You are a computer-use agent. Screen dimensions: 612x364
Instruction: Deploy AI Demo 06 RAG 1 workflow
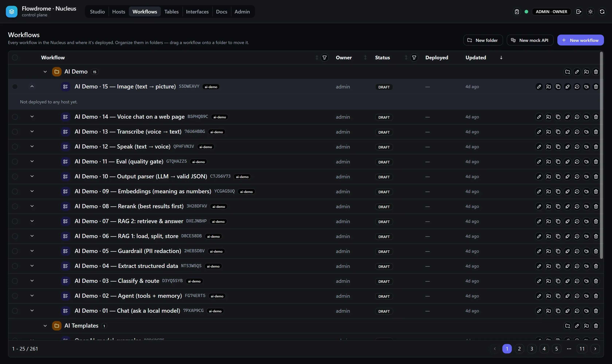[x=567, y=236]
